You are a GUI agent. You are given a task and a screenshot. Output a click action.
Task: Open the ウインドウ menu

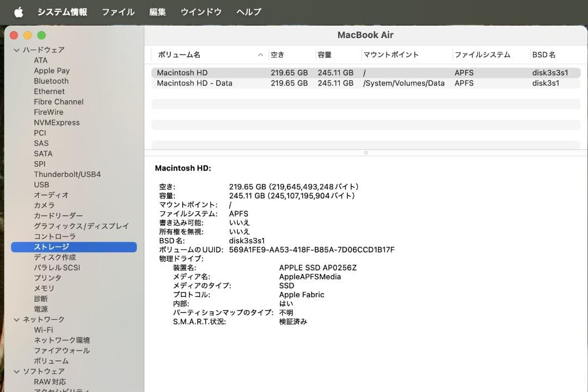pos(201,11)
